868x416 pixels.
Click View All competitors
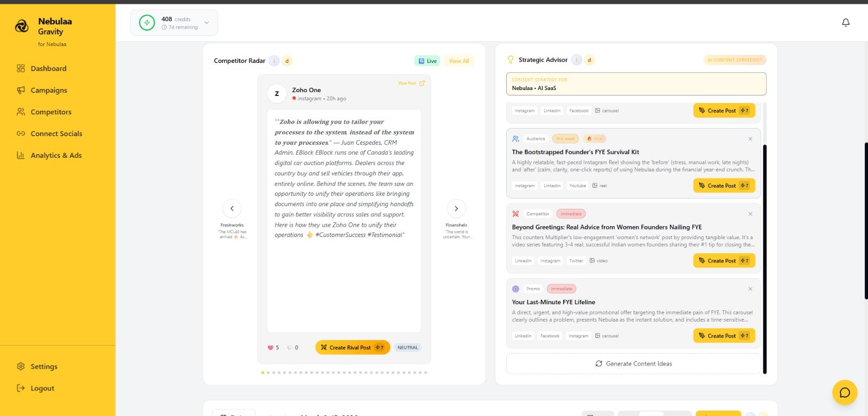pos(459,61)
